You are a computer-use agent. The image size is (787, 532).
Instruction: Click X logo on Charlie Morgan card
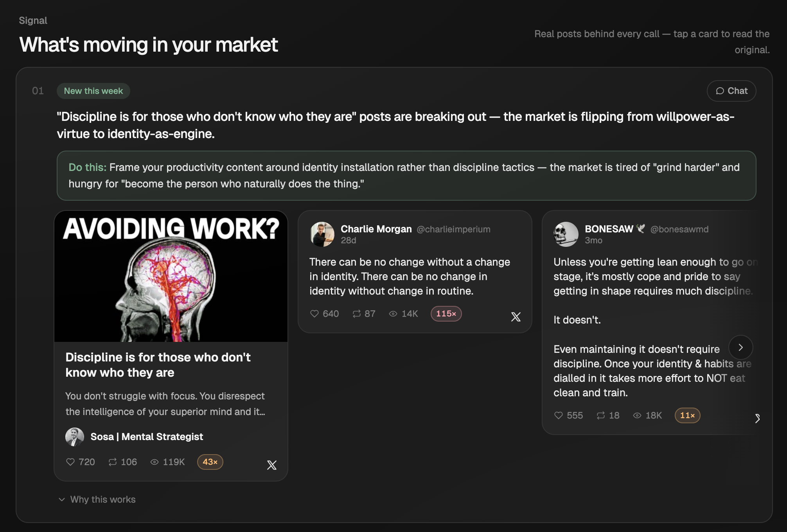point(516,317)
